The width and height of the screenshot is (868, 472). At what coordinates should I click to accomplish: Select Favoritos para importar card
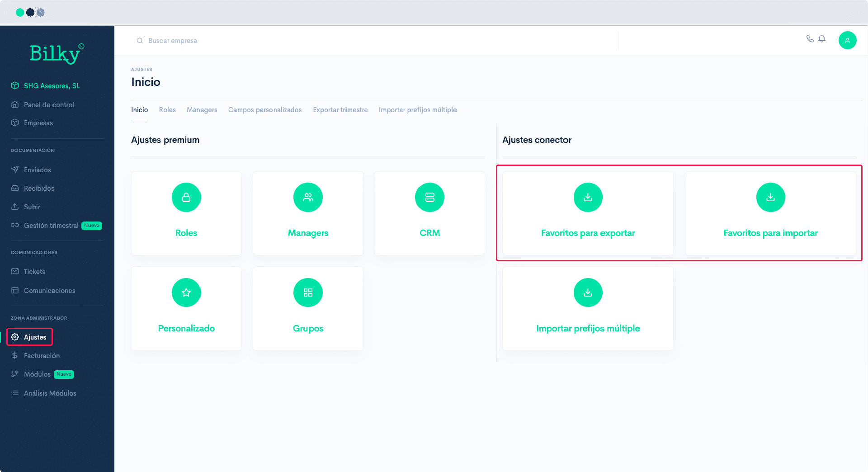pos(770,213)
